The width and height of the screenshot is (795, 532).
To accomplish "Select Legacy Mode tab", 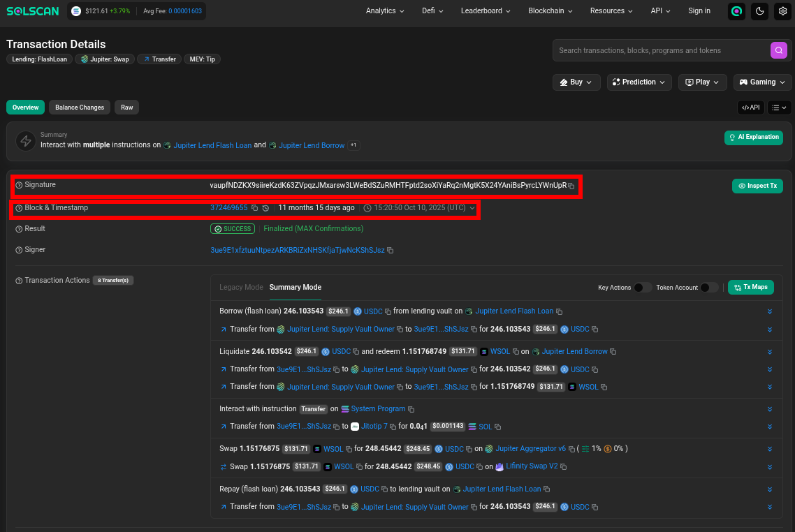I will tap(241, 287).
